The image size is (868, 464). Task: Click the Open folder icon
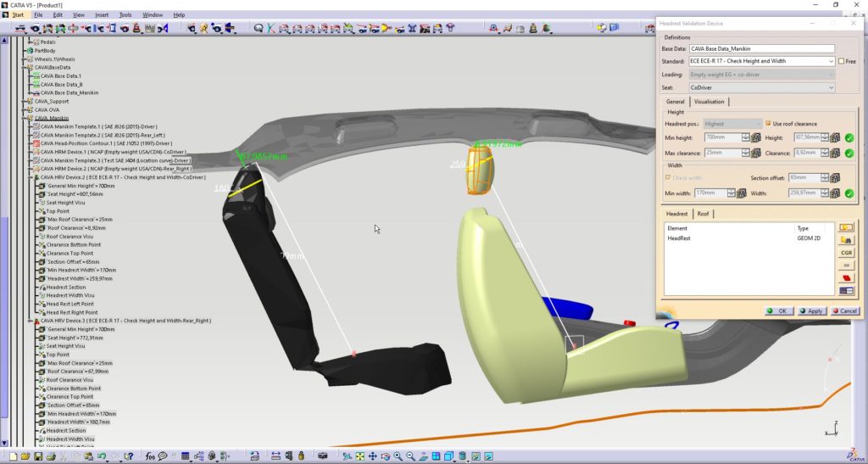(x=25, y=456)
